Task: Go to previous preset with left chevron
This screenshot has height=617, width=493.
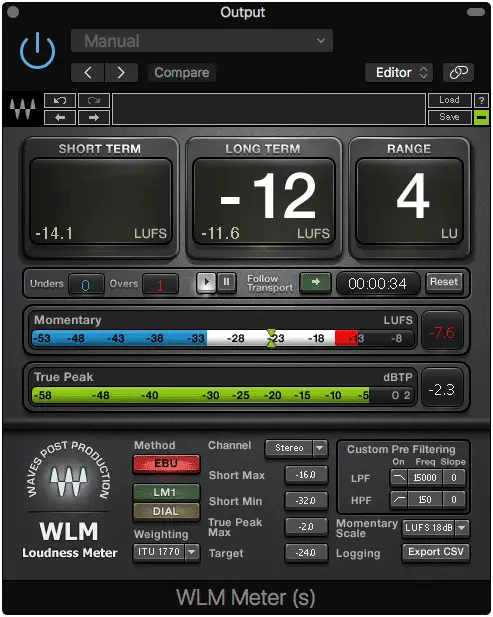Action: coord(88,72)
